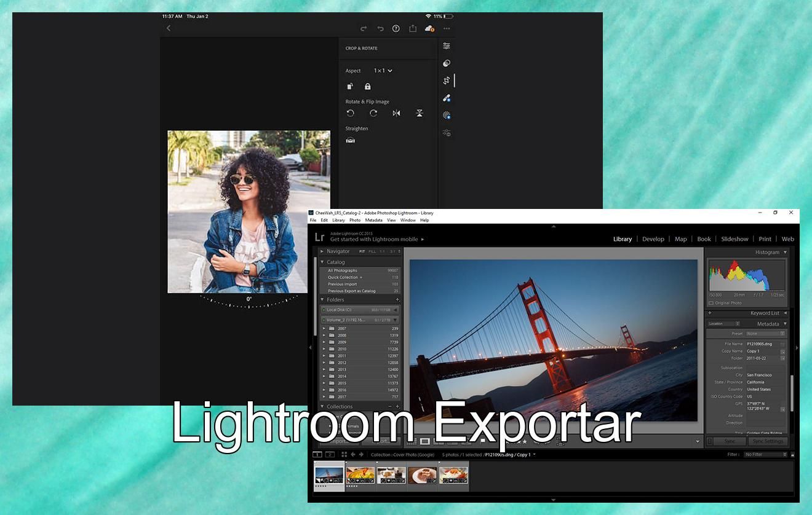Open the cloud sync status icon
812x515 pixels.
coord(429,28)
